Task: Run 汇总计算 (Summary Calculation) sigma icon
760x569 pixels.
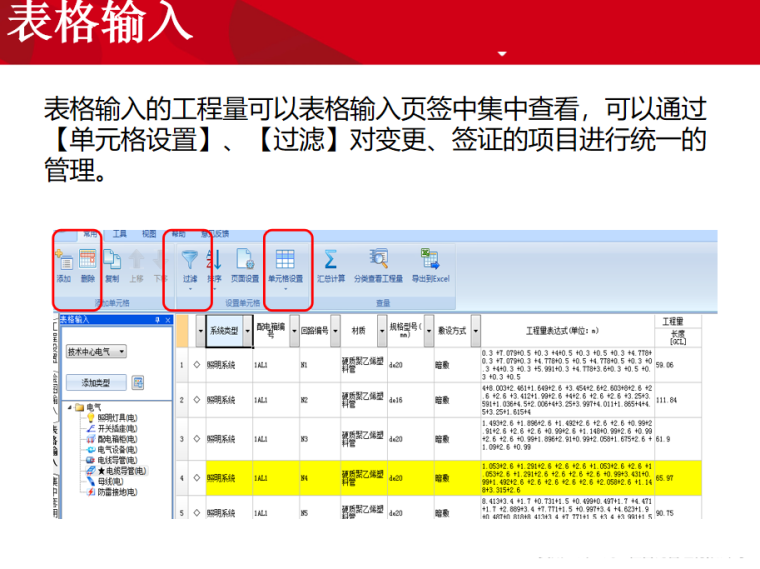Action: pos(331,262)
